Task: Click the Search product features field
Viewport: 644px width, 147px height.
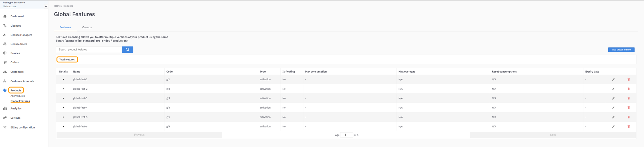Action: [x=89, y=50]
